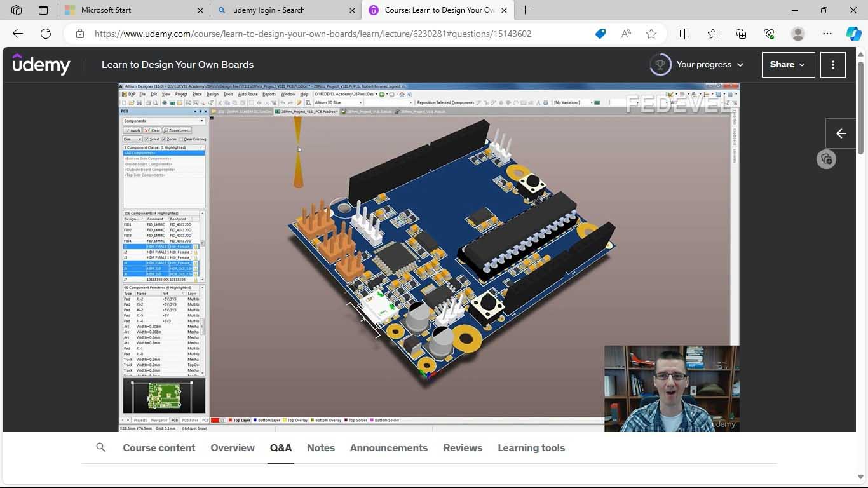Image resolution: width=868 pixels, height=488 pixels.
Task: Go to the Reviews section
Action: pos(462,447)
